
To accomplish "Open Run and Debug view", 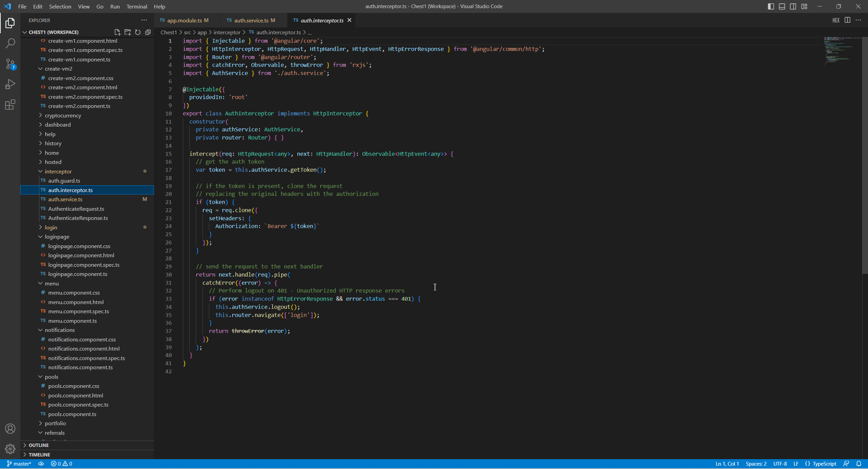I will pos(10,84).
